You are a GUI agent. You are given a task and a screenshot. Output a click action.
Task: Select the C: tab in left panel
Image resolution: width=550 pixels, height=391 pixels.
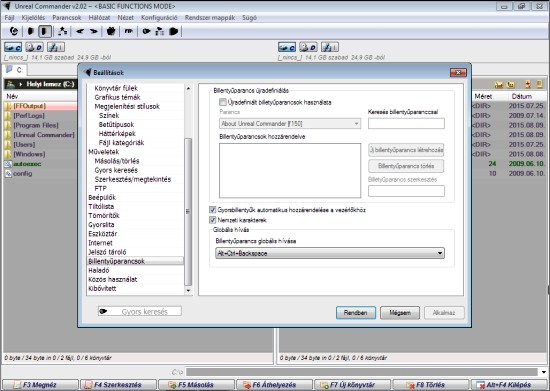[x=15, y=70]
